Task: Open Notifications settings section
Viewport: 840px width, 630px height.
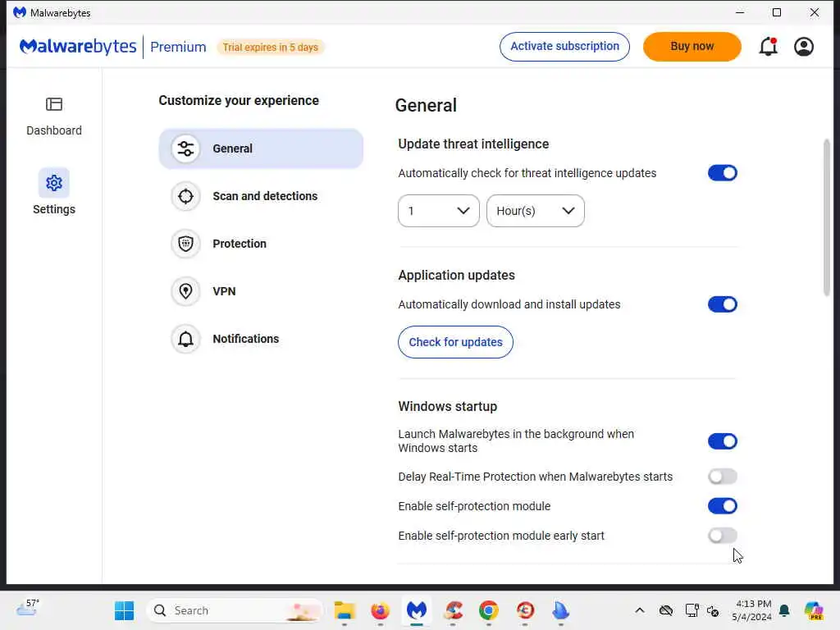Action: click(261, 339)
